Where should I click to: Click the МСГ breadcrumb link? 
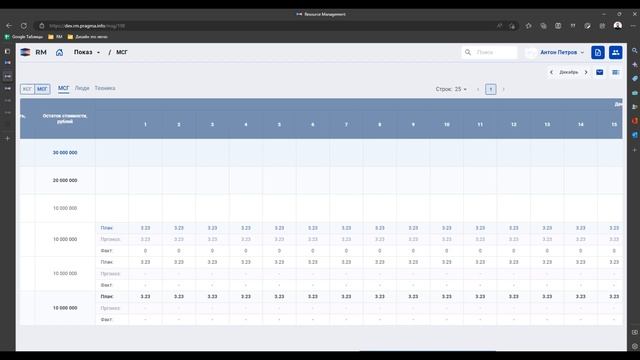(x=122, y=52)
